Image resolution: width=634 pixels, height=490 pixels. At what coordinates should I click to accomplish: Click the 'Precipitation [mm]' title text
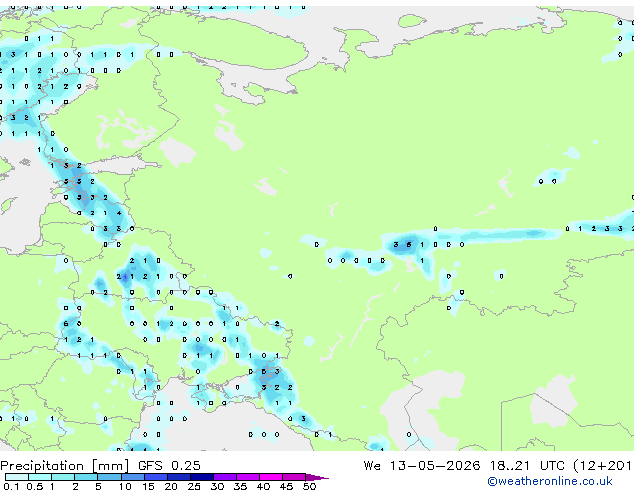(64, 466)
